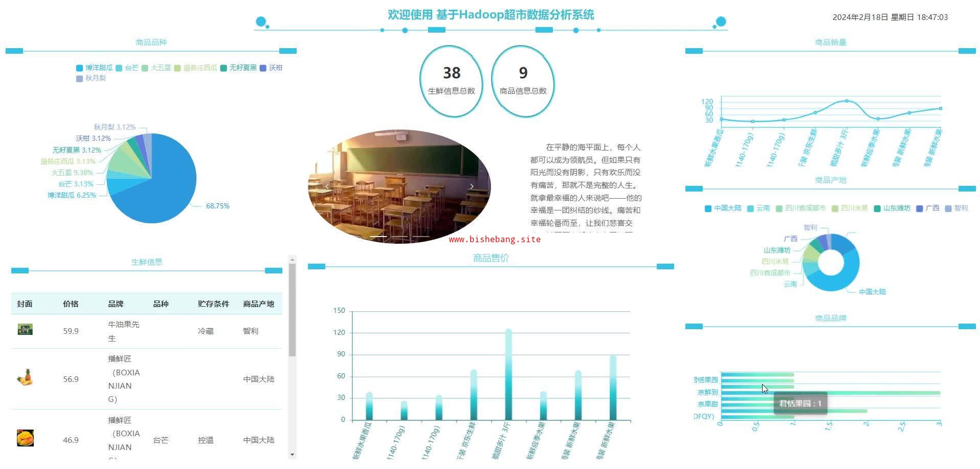Click the 商品品牌 section title
This screenshot has width=980, height=469.
831,318
